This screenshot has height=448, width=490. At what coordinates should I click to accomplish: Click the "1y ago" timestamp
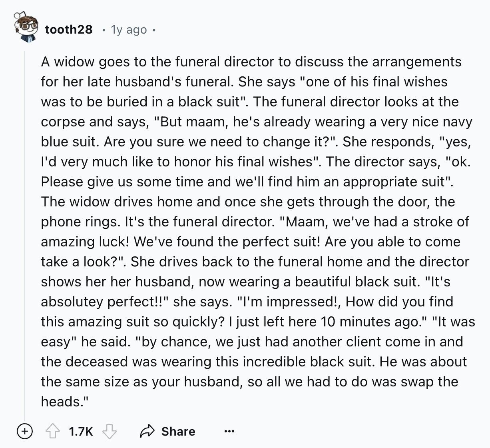pos(129,30)
